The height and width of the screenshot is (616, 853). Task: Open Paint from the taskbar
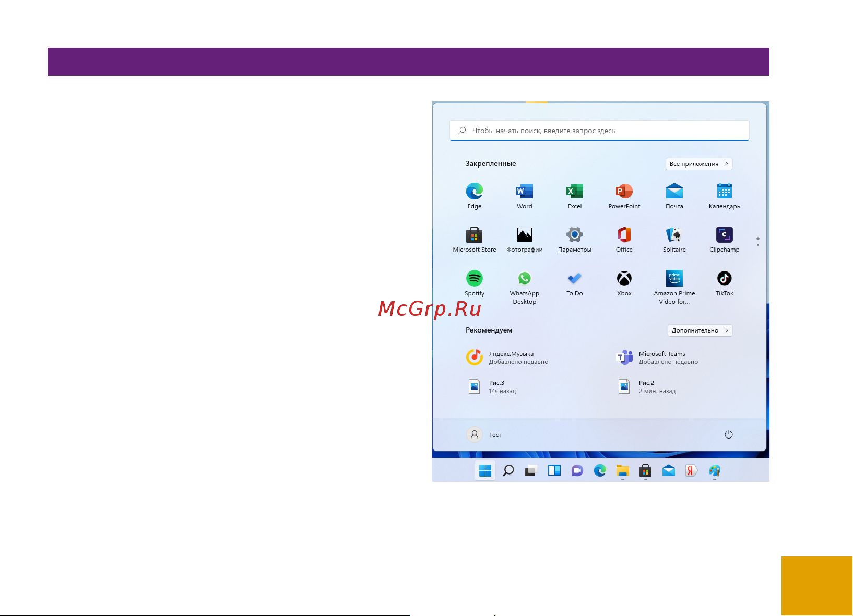pyautogui.click(x=715, y=470)
